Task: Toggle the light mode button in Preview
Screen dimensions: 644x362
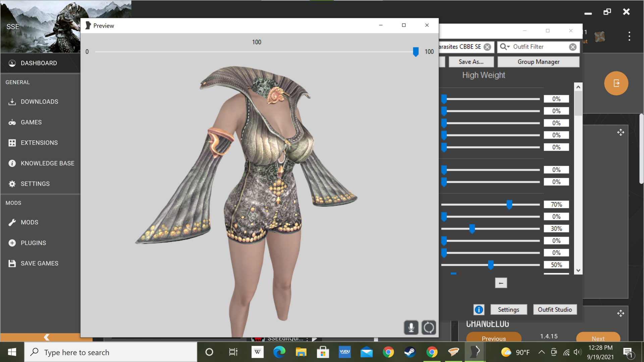Action: click(411, 327)
